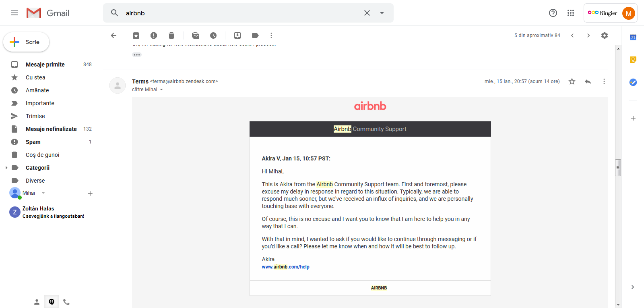Click the airbnb search field
This screenshot has height=308, width=644.
point(242,13)
